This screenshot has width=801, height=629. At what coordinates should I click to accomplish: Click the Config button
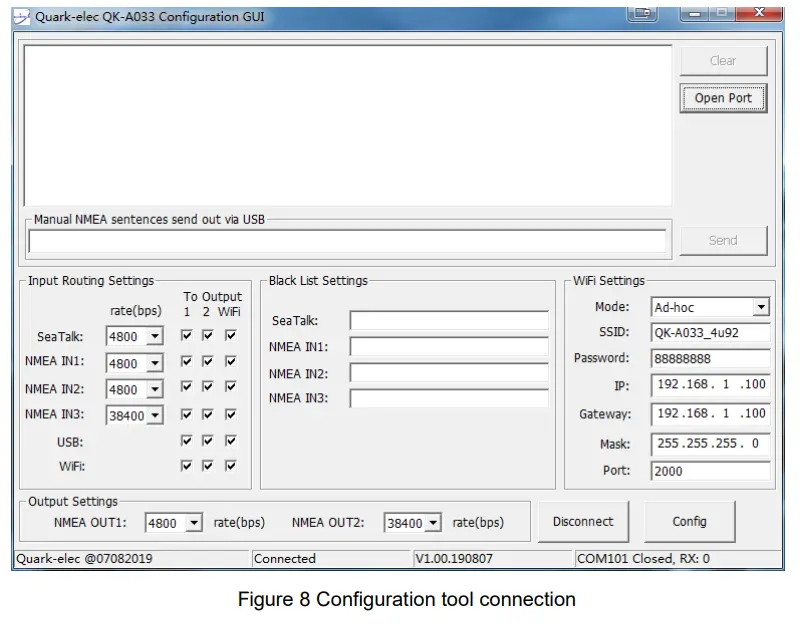[690, 521]
